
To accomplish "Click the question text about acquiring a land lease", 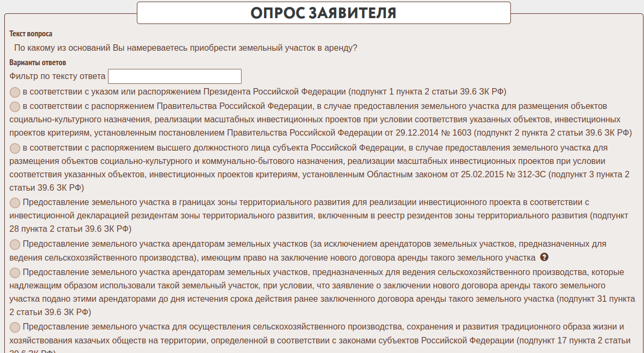I will pos(185,48).
